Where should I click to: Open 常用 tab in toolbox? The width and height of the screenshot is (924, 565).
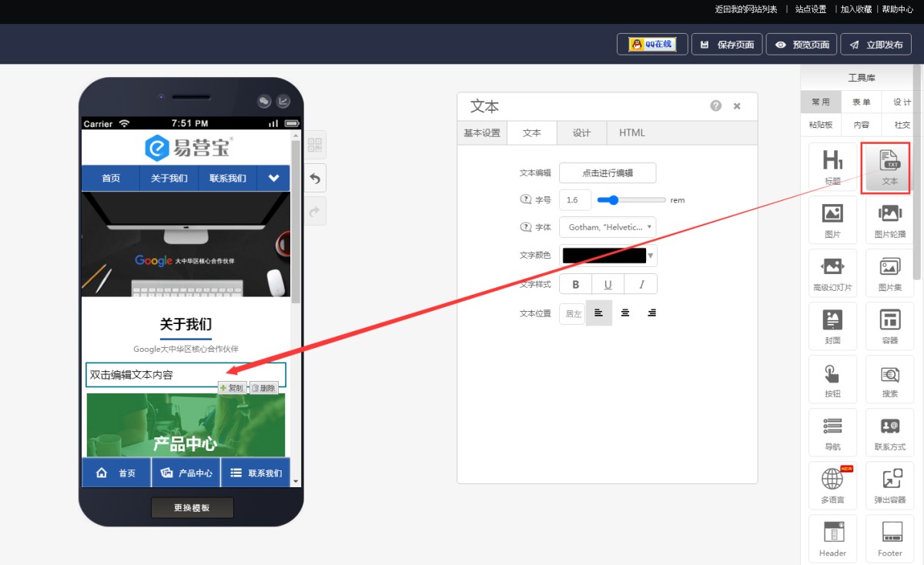(820, 102)
